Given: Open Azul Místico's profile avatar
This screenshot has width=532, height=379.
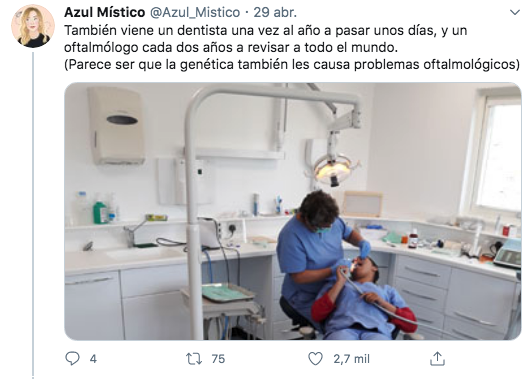Looking at the screenshot, I should pyautogui.click(x=33, y=26).
